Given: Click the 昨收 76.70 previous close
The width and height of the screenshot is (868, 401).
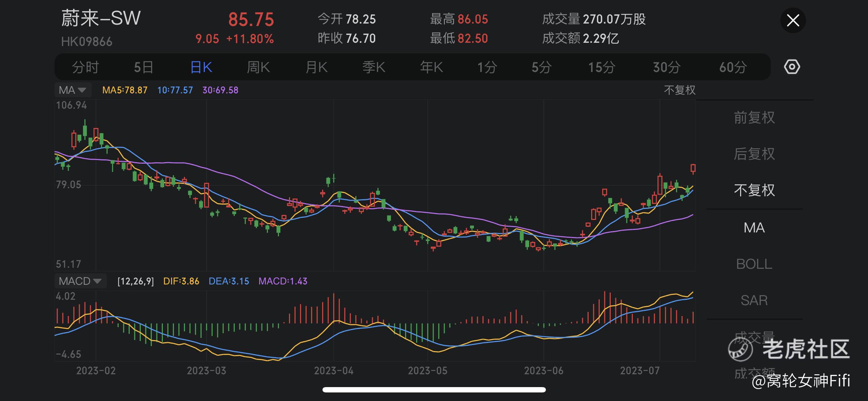Looking at the screenshot, I should pyautogui.click(x=346, y=38).
